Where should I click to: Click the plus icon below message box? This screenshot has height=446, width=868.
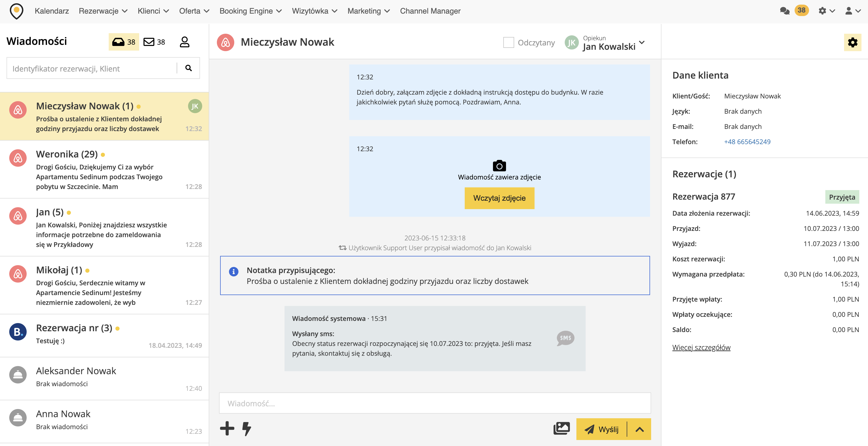coord(227,429)
